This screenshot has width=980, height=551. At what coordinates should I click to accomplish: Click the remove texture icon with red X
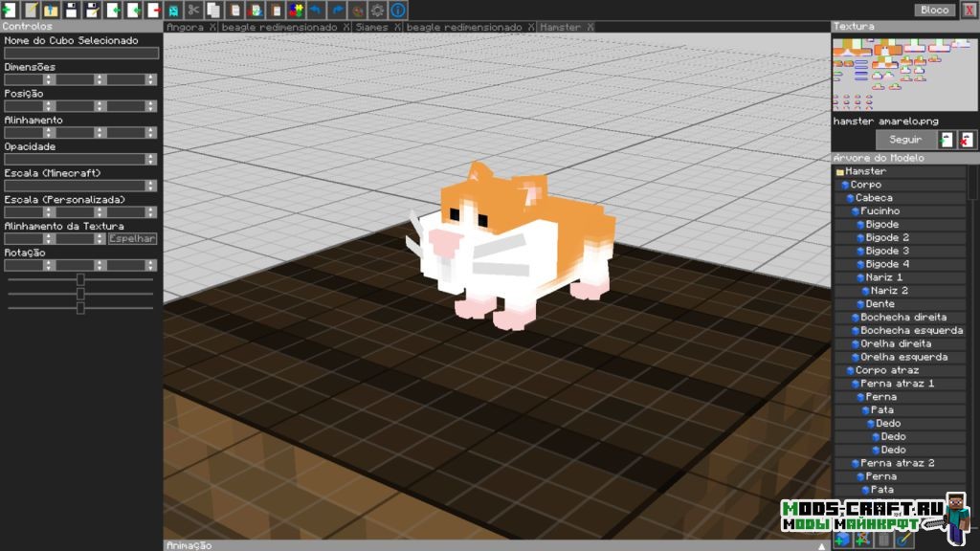click(968, 140)
